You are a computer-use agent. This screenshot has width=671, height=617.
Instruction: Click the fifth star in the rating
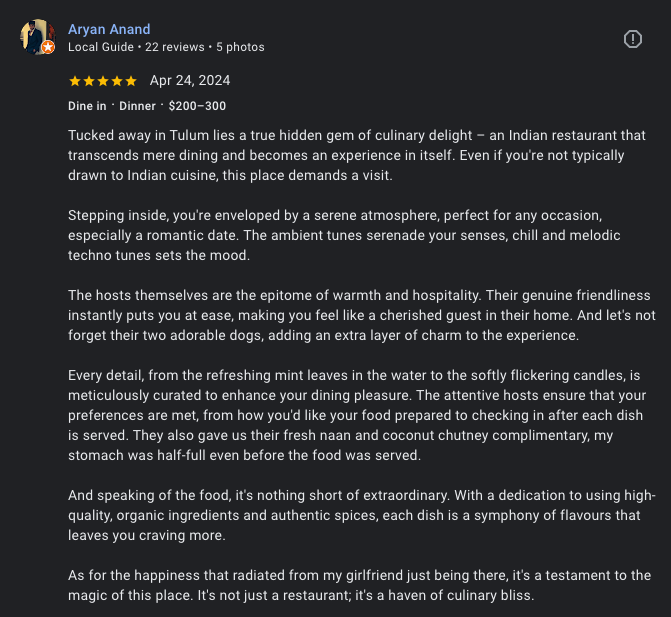[x=131, y=81]
